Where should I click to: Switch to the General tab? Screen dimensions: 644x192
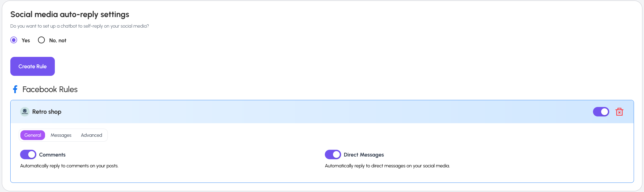[33, 135]
